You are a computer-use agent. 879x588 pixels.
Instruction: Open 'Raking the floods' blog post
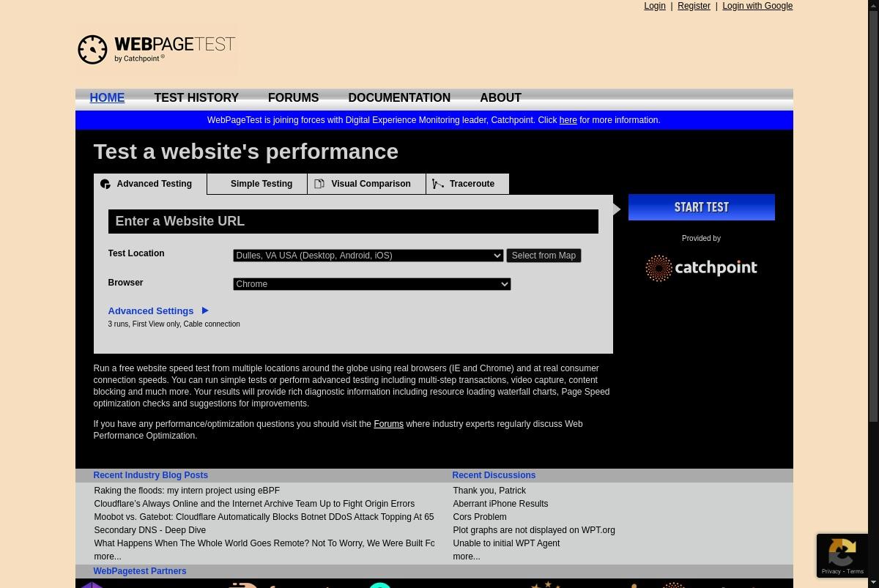click(x=187, y=491)
